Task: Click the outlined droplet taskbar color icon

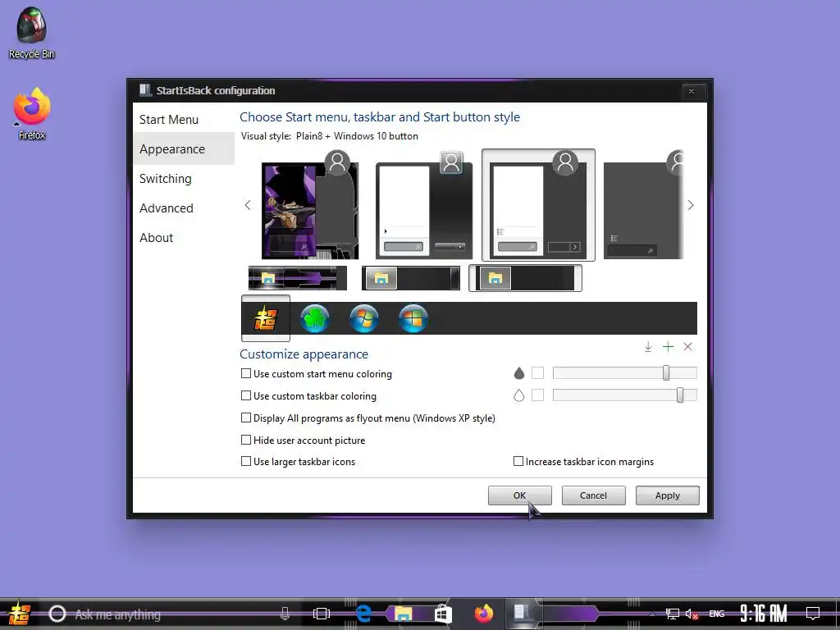Action: tap(518, 395)
